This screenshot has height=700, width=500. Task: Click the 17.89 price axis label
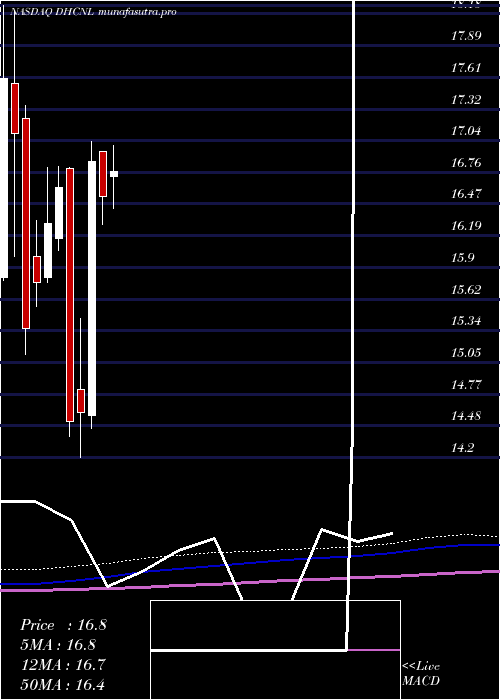466,36
